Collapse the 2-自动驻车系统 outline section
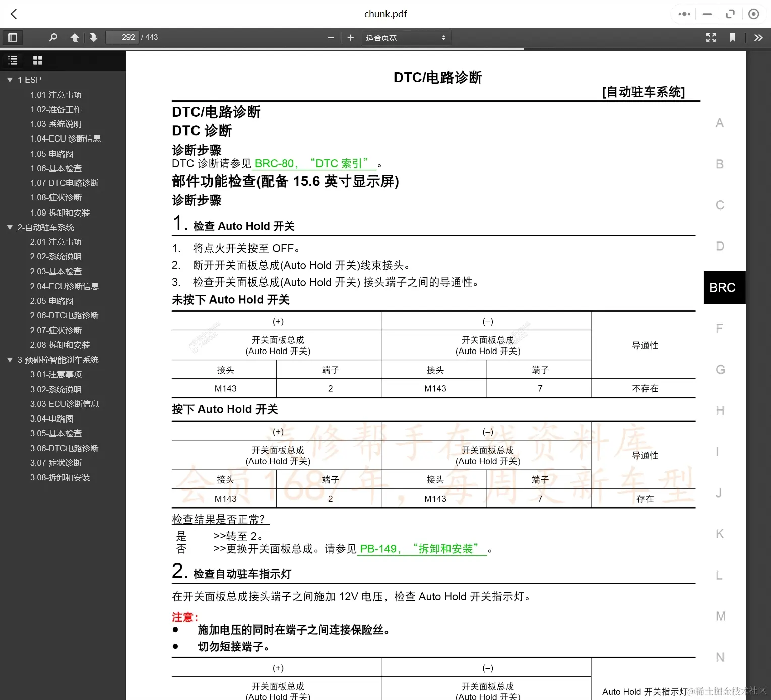 point(9,227)
